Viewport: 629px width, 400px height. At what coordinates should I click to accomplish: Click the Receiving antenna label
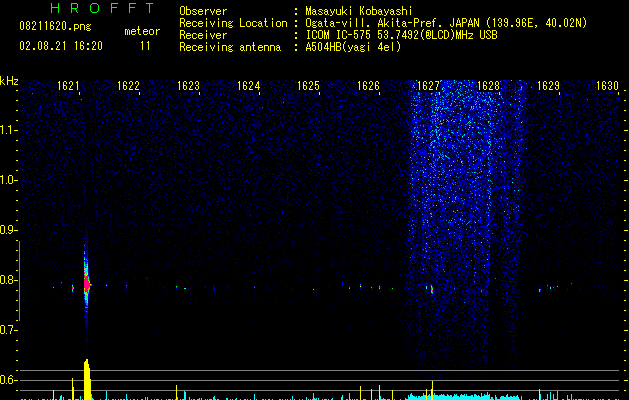[x=230, y=47]
